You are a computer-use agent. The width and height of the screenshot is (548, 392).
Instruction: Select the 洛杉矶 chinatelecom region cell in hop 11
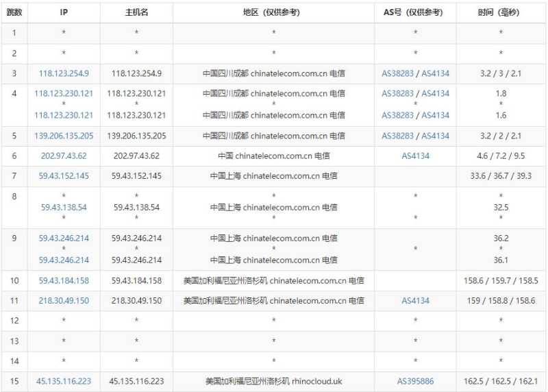click(x=273, y=301)
